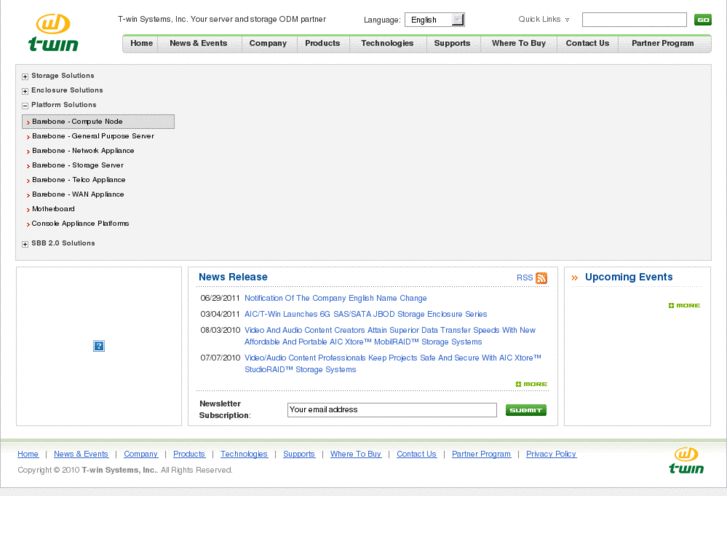Viewport: 727px width, 545px height.
Task: Open the Quick Links dropdown
Action: point(544,20)
